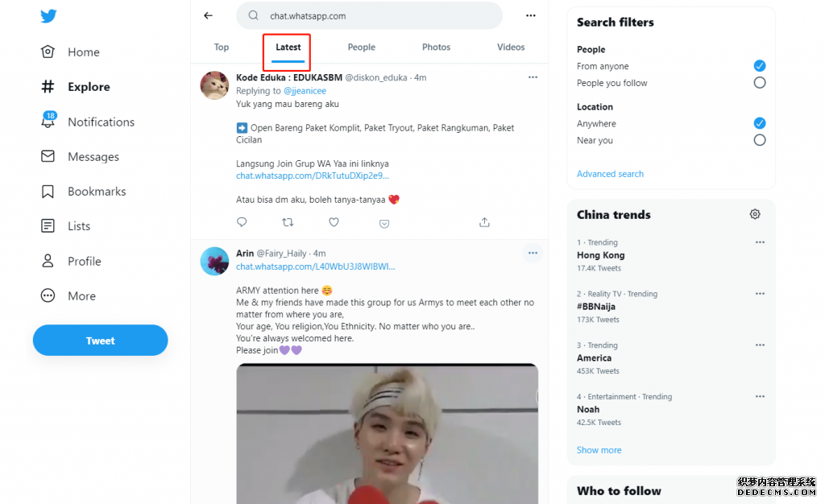Reply to Kode Eduka tweet
The width and height of the screenshot is (825, 504).
pyautogui.click(x=242, y=222)
